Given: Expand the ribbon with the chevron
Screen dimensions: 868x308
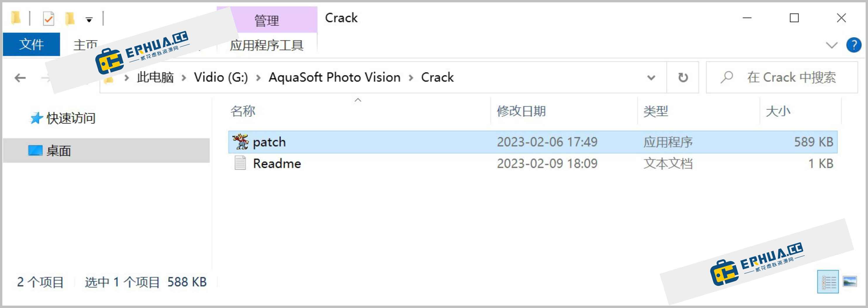Looking at the screenshot, I should (832, 45).
